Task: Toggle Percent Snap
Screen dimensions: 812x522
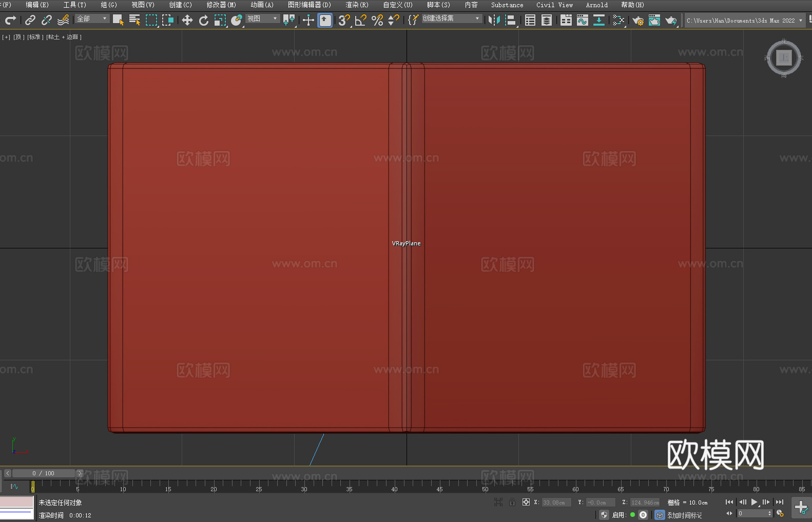Action: (377, 20)
